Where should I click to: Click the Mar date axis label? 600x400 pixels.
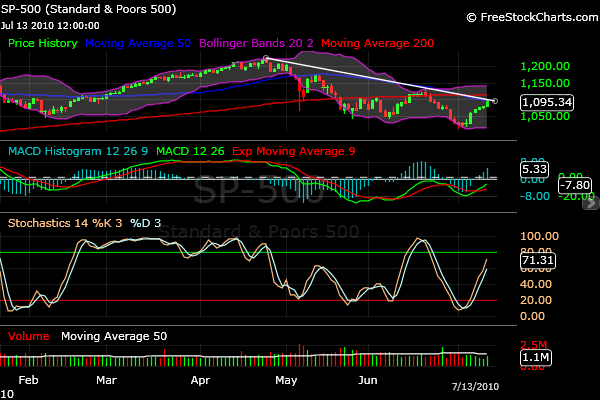(106, 380)
